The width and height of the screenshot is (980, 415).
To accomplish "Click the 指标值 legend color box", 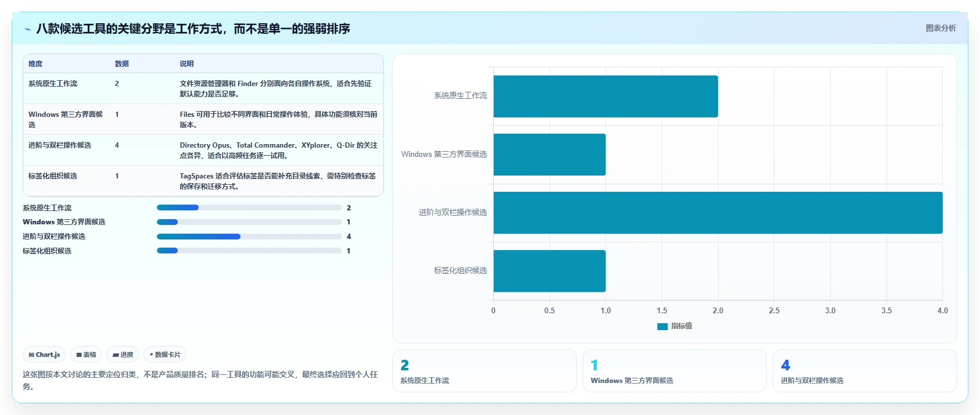I will (x=662, y=327).
